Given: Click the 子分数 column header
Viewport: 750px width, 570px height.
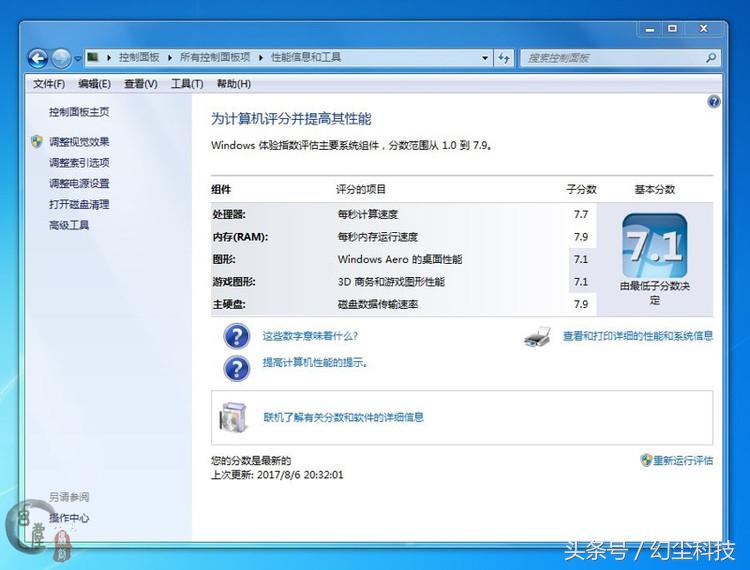Looking at the screenshot, I should point(582,189).
